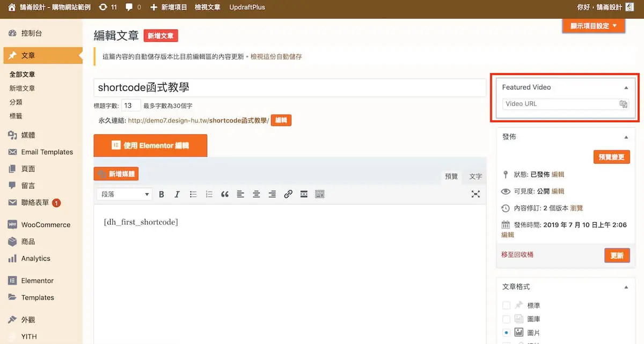
Task: Switch to the 文字 text editor tab
Action: 475,177
